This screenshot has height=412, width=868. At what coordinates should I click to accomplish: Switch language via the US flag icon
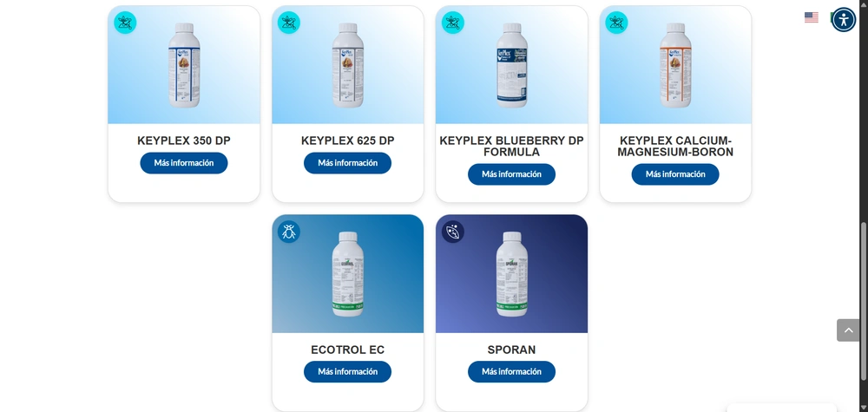(812, 17)
